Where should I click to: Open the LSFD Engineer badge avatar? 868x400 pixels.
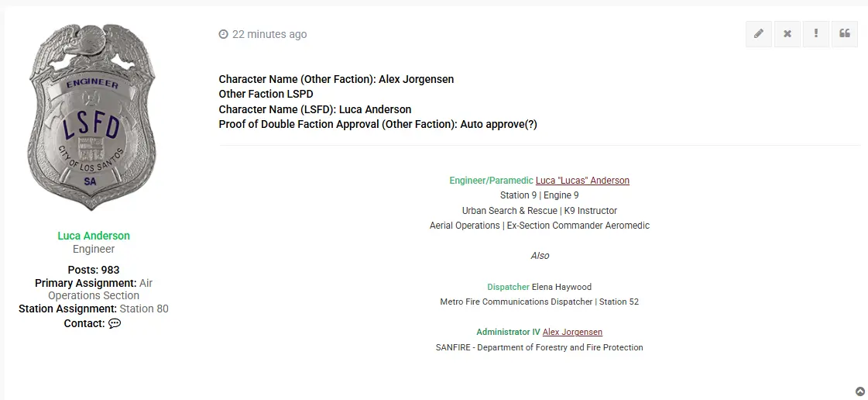92,117
